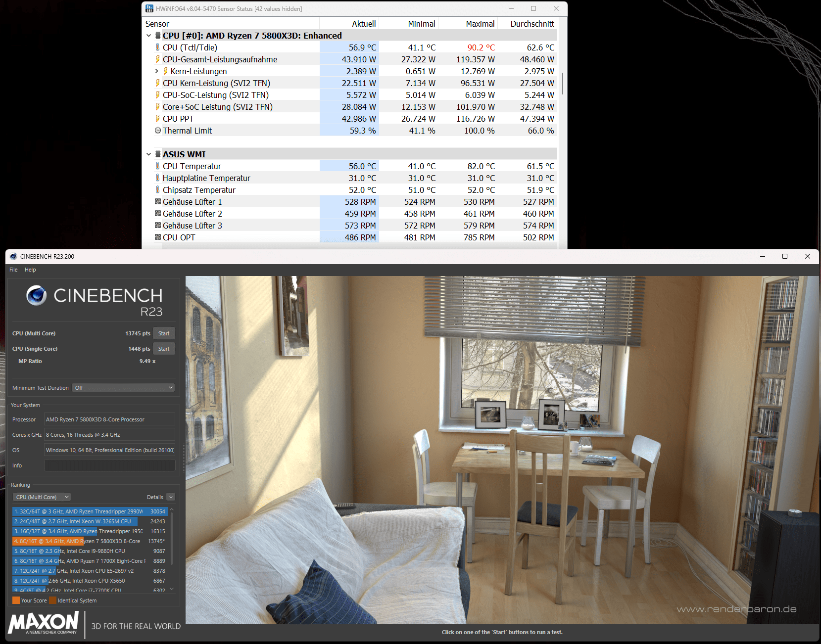Click fan icon beside Gehäuse Lüfter 3
Viewport: 821px width, 644px height.
pos(158,226)
